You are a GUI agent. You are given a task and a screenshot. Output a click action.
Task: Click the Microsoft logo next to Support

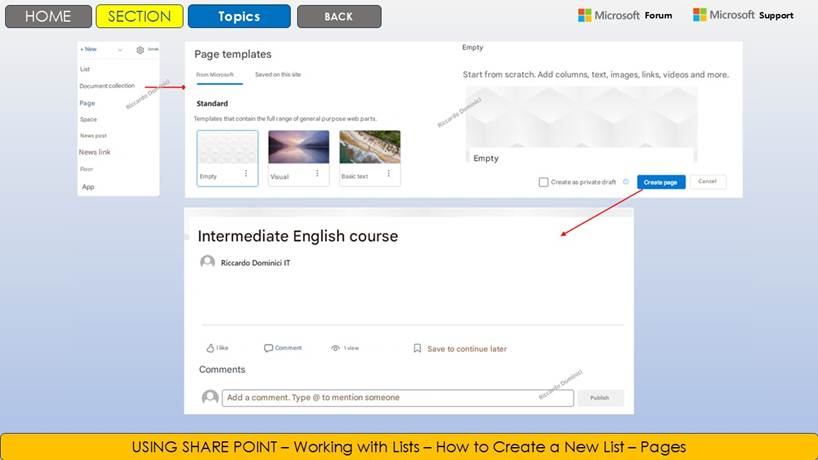point(700,15)
